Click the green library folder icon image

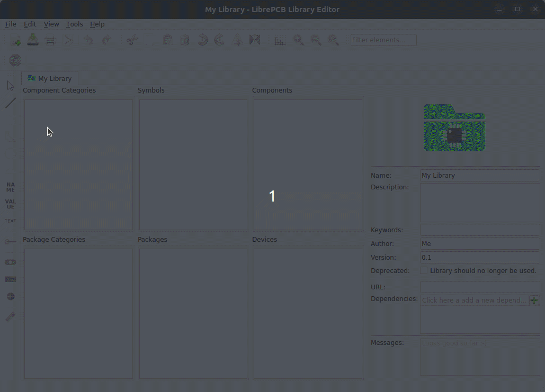coord(454,127)
